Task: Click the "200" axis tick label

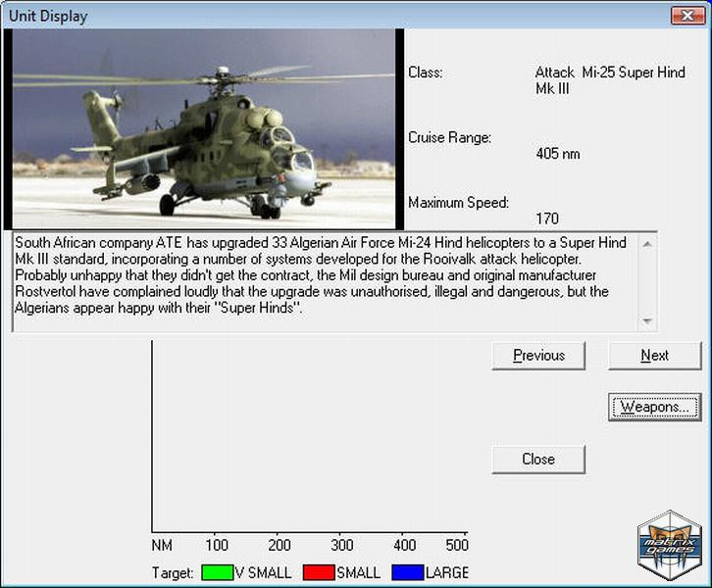Action: (x=280, y=545)
